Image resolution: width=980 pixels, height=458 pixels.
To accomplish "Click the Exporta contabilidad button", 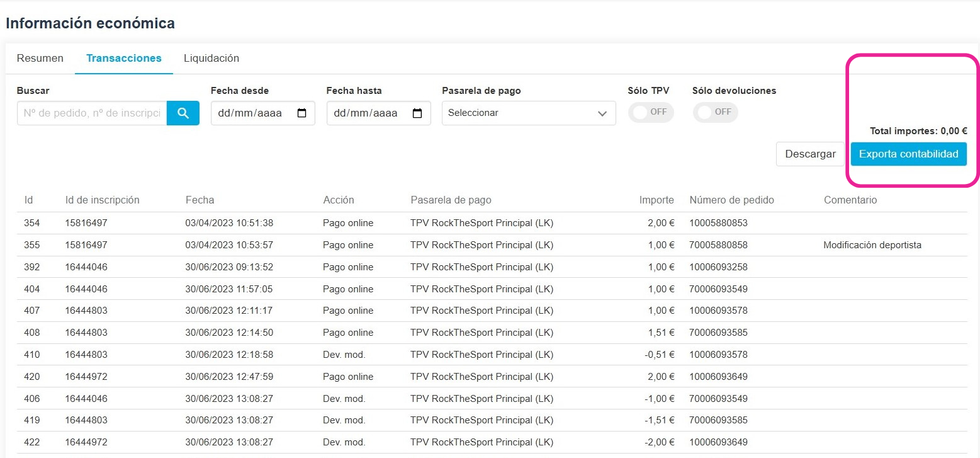I will point(909,154).
